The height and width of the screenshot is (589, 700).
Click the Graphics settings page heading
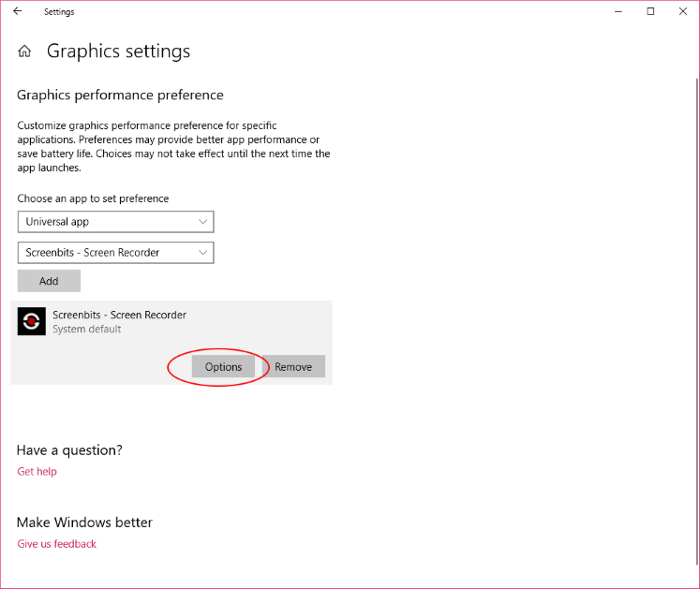(118, 52)
